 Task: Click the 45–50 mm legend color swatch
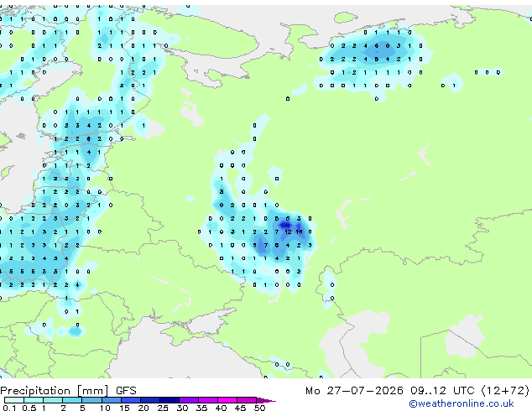(247, 400)
